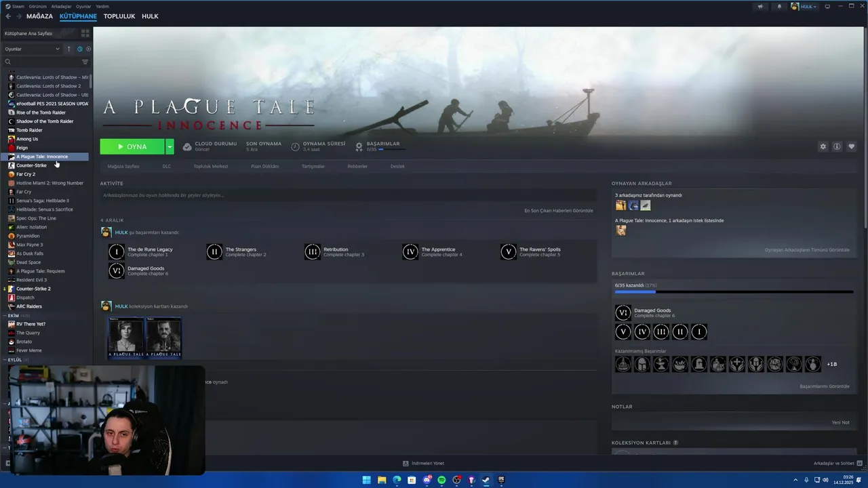
Task: Open downloads manager İndirmeleri Yönet
Action: pyautogui.click(x=423, y=464)
